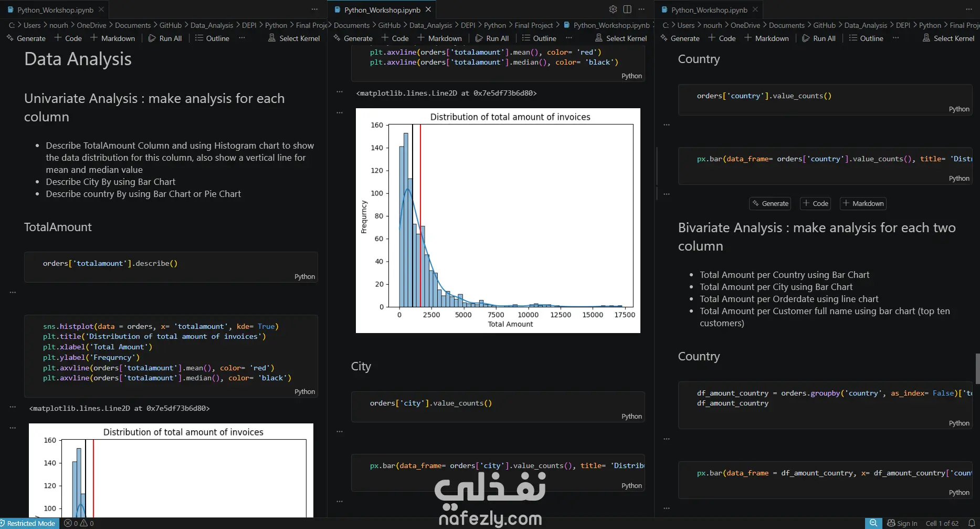Add a Code cell from the right notebook's top toolbar
The height and width of the screenshot is (529, 980).
pos(722,38)
